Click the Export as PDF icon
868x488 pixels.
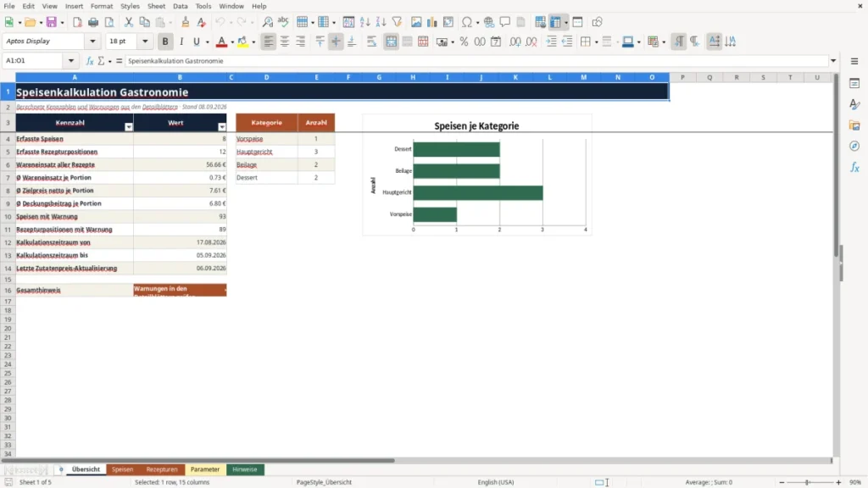[x=77, y=22]
